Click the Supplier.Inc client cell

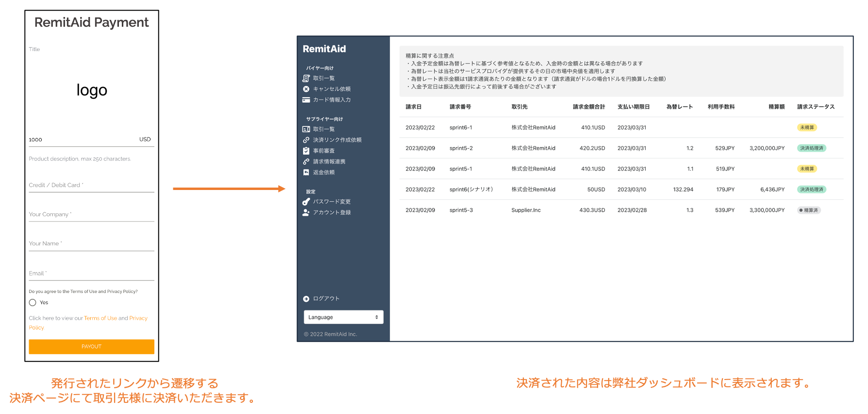526,210
